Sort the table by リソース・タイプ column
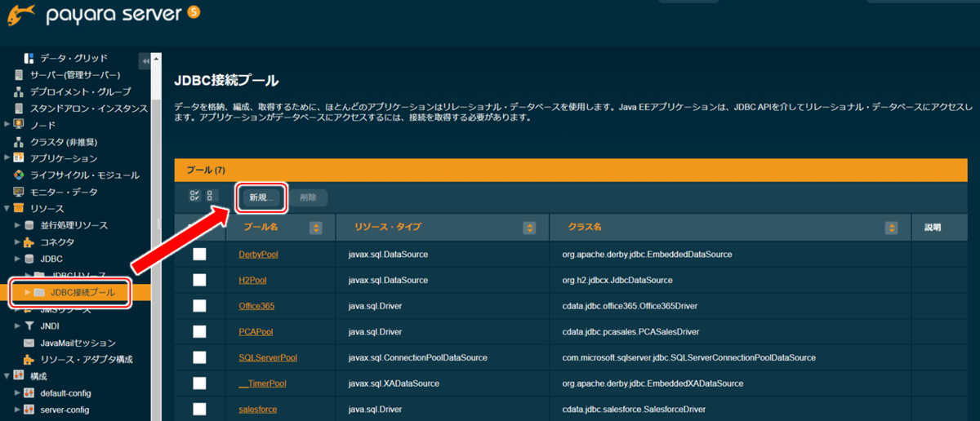This screenshot has width=980, height=421. [529, 228]
